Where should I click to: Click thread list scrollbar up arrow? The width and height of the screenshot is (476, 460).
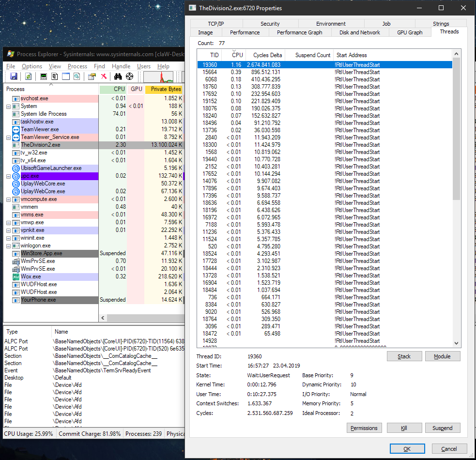[456, 54]
